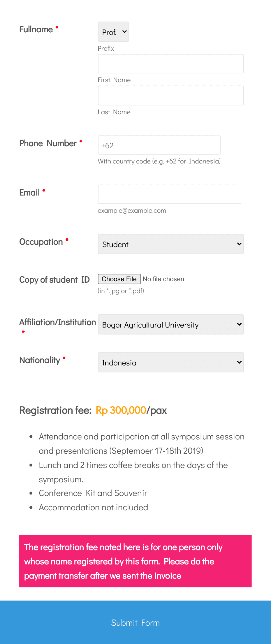Click the chevron arrow beside Prof.
The image size is (271, 644).
point(124,31)
